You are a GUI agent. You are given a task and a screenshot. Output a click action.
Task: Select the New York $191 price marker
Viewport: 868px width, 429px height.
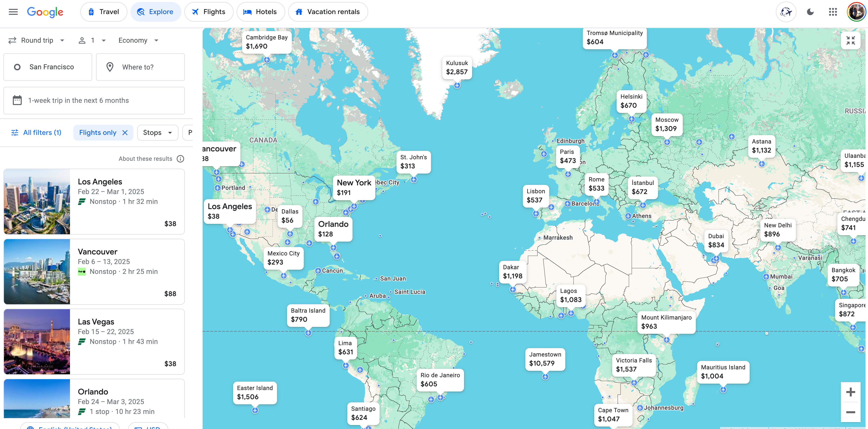[354, 188]
